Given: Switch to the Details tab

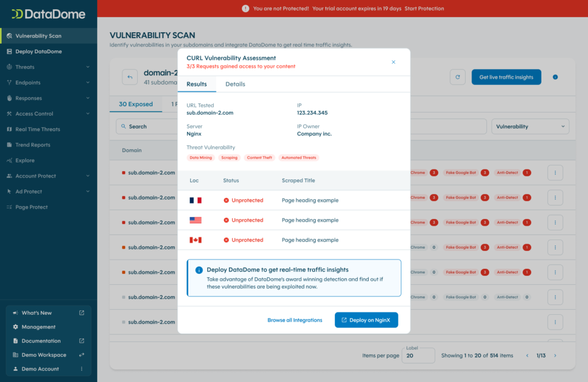Looking at the screenshot, I should [x=235, y=84].
